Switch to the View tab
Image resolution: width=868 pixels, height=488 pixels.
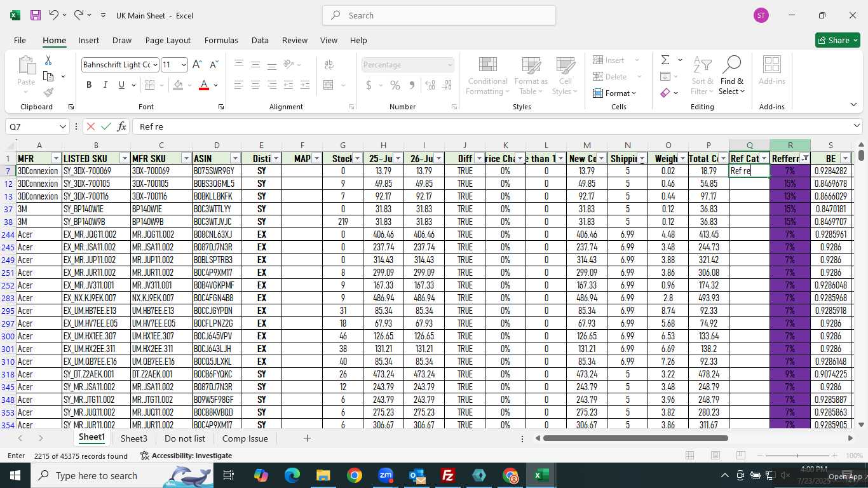(329, 40)
